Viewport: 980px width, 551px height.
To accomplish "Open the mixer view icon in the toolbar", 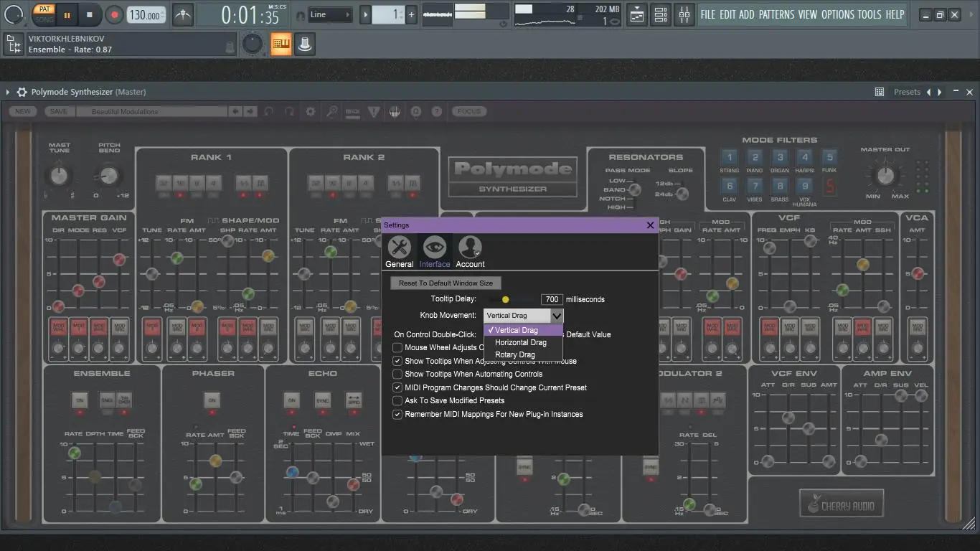I will point(684,14).
